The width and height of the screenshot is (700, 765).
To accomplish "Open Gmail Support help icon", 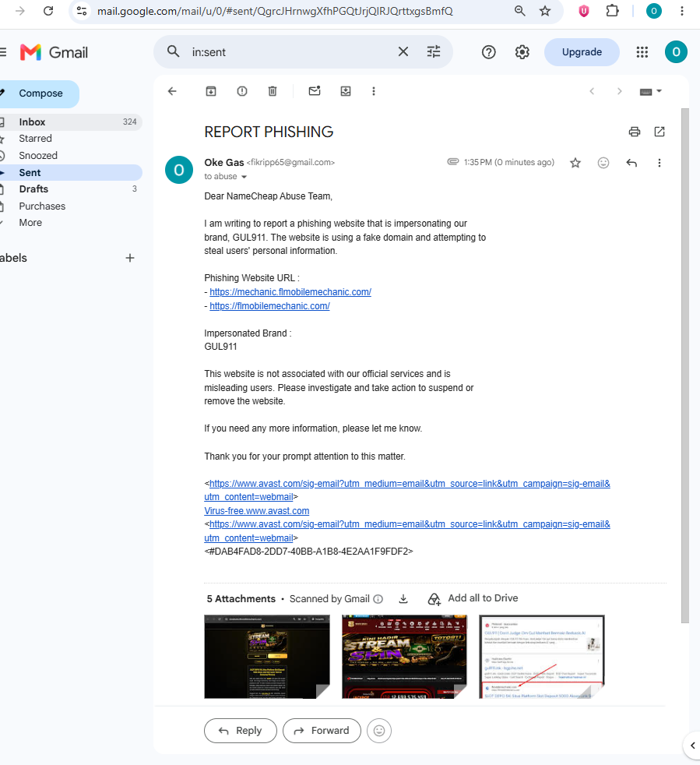I will [x=488, y=52].
